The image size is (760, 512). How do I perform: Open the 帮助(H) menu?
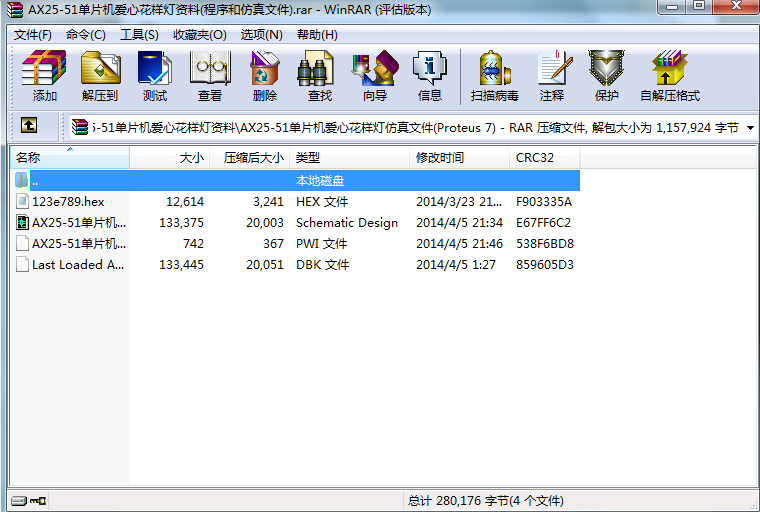coord(317,35)
